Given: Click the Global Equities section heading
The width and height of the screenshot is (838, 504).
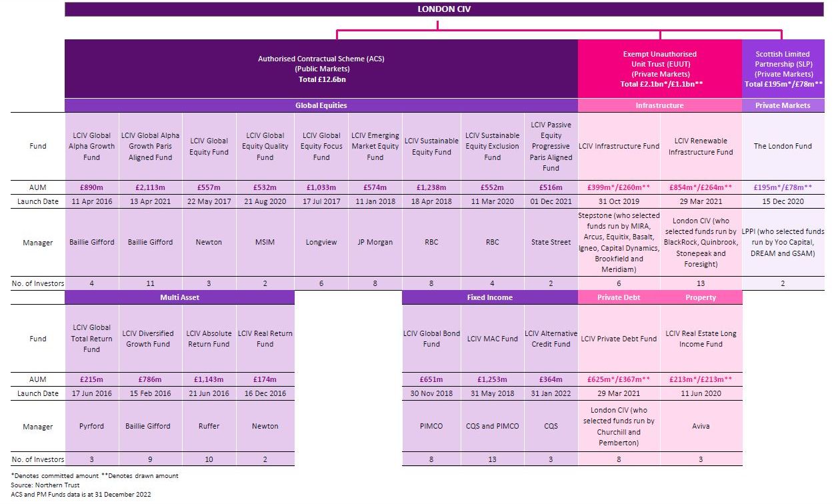Looking at the screenshot, I should 321,105.
